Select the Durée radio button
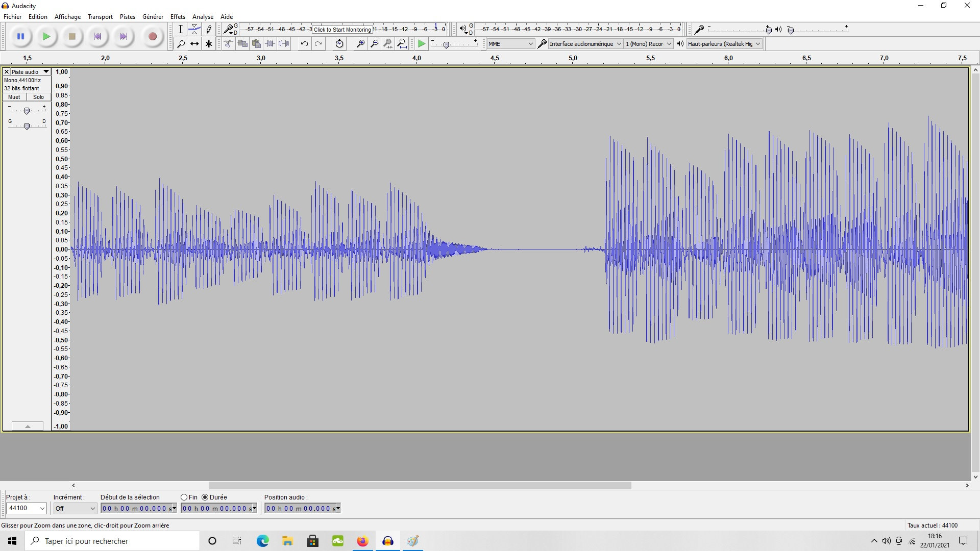 205,497
